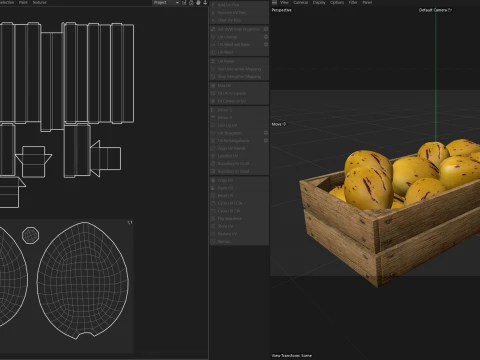Open the viewport View menu
Viewport: 480px width, 360px height.
pos(284,2)
